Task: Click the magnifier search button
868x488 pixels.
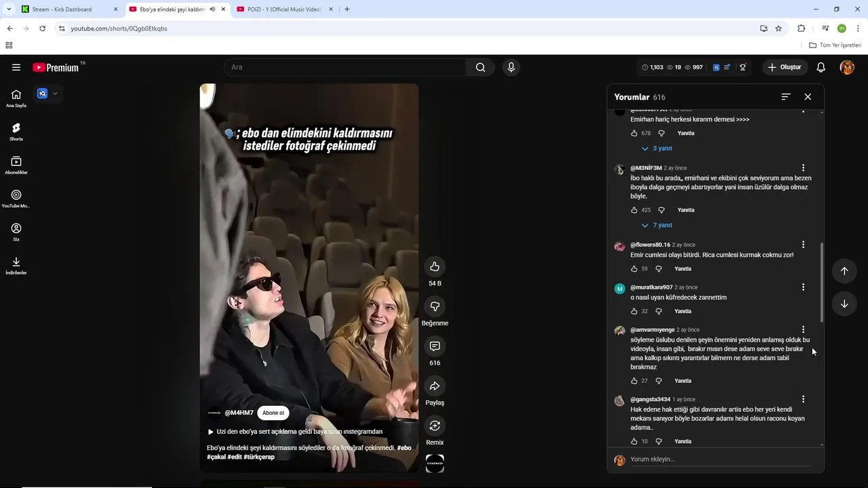Action: (x=480, y=67)
